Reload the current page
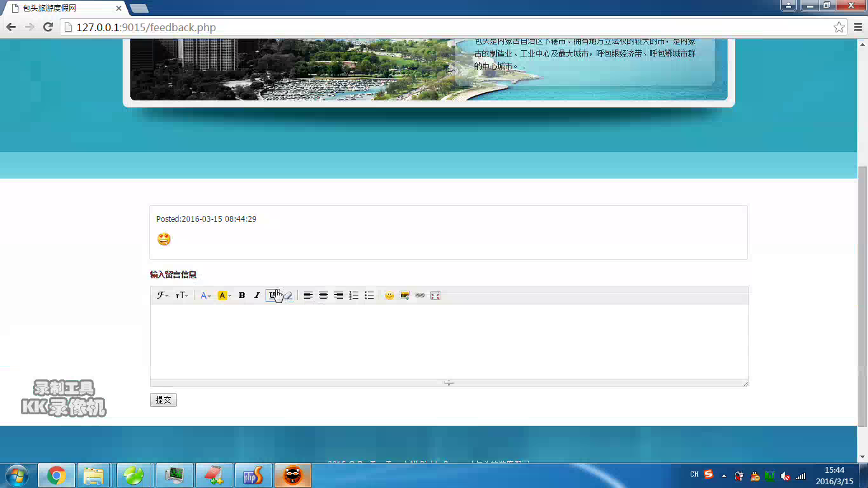Image resolution: width=868 pixels, height=488 pixels. coord(48,27)
